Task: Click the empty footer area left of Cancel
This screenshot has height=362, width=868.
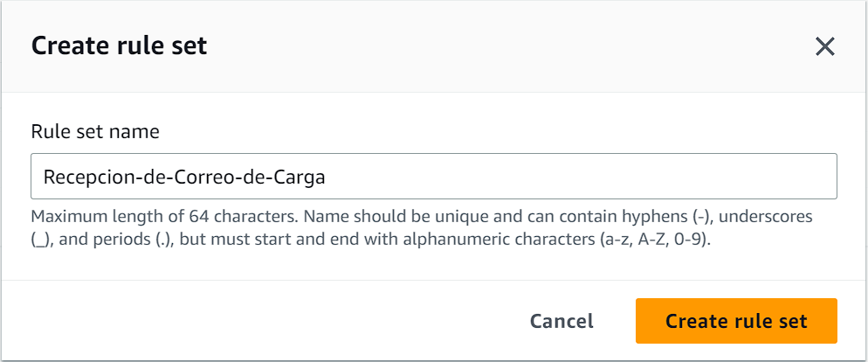Action: (262, 321)
